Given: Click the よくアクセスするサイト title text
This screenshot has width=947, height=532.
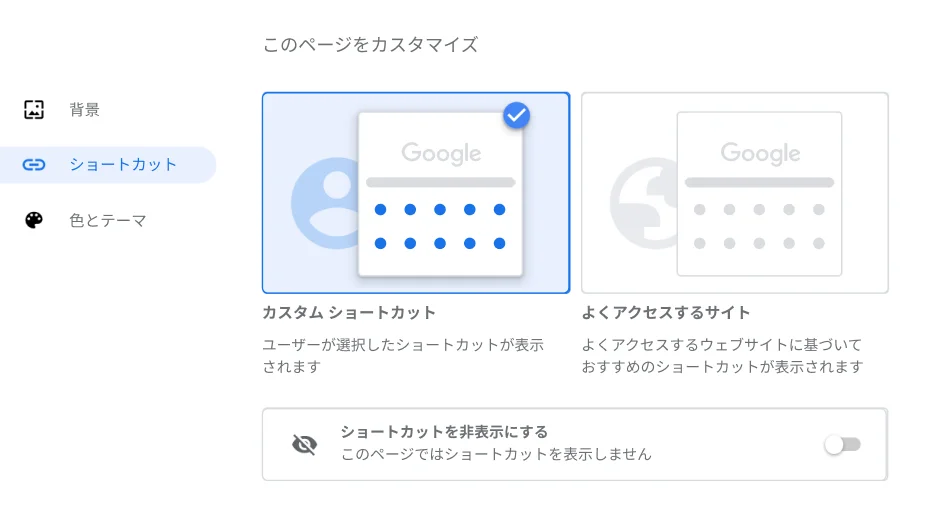Looking at the screenshot, I should (666, 313).
